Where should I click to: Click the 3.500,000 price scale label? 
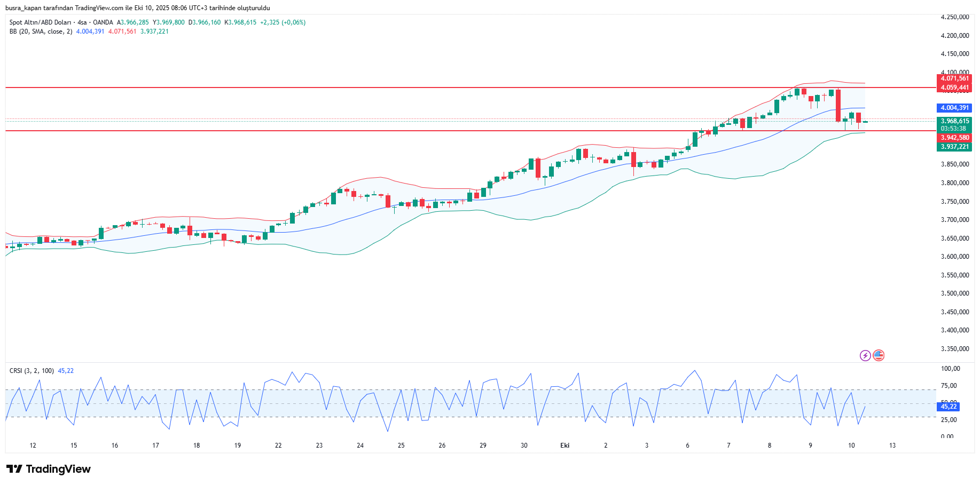[954, 293]
